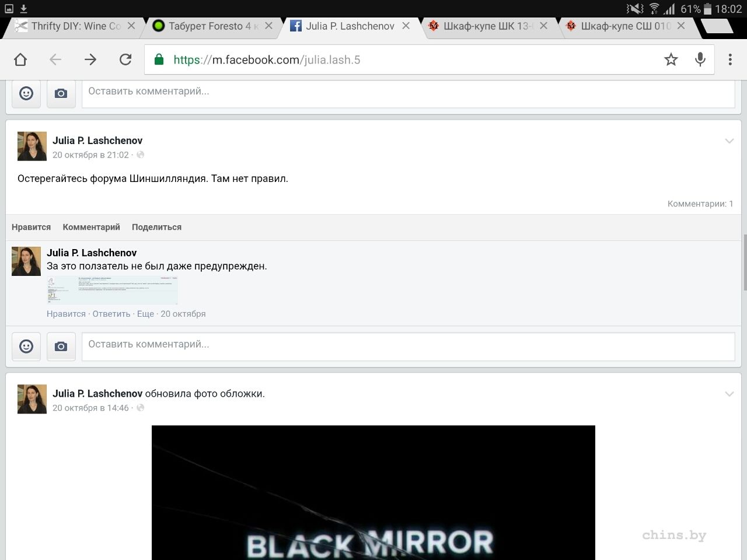Close the Julia P. Lashchenov tab

click(406, 26)
